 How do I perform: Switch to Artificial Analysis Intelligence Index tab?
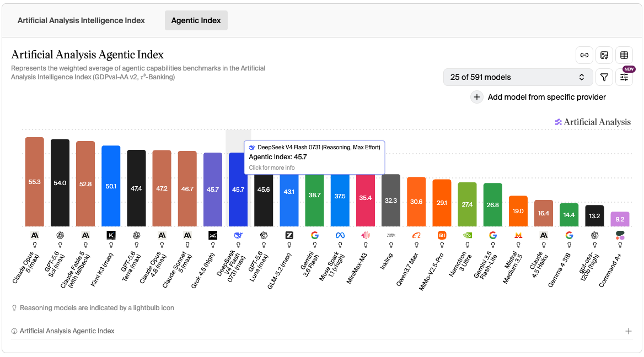(81, 20)
